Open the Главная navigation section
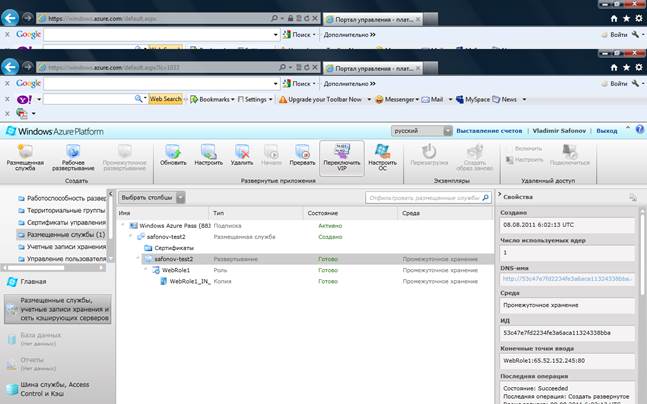Screen dimensions: 647x404 (x=27, y=281)
